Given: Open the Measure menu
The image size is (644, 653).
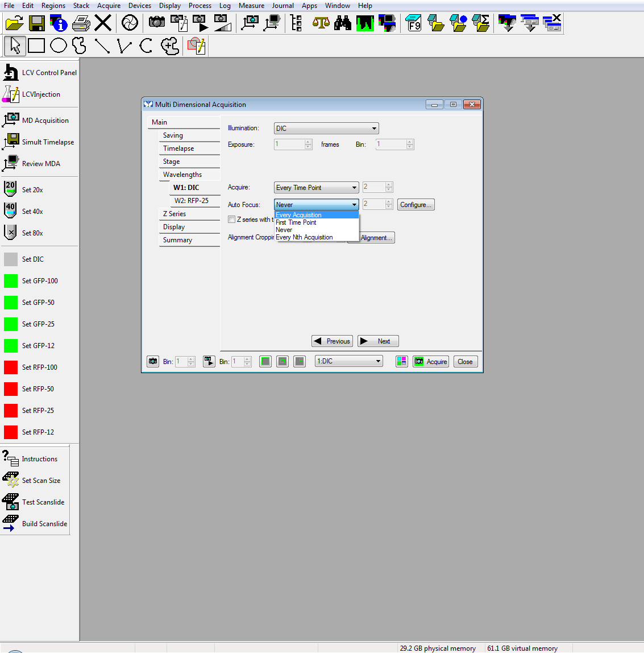Looking at the screenshot, I should point(251,6).
